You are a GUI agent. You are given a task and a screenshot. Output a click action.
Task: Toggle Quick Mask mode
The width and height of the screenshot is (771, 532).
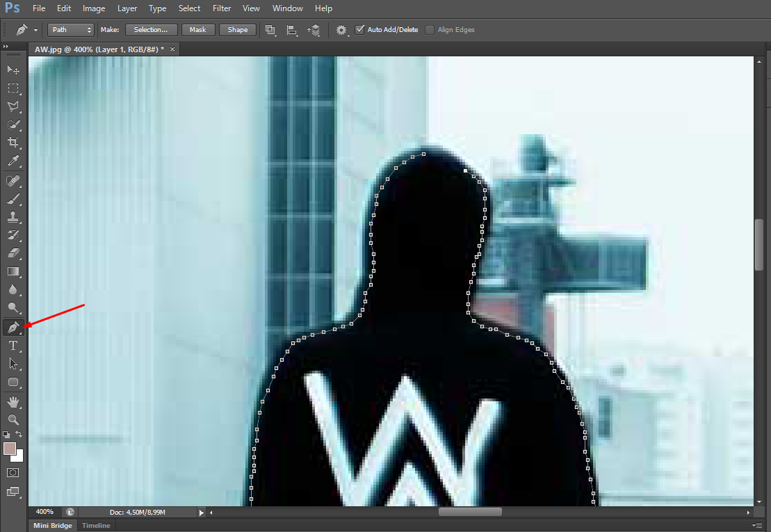point(13,473)
